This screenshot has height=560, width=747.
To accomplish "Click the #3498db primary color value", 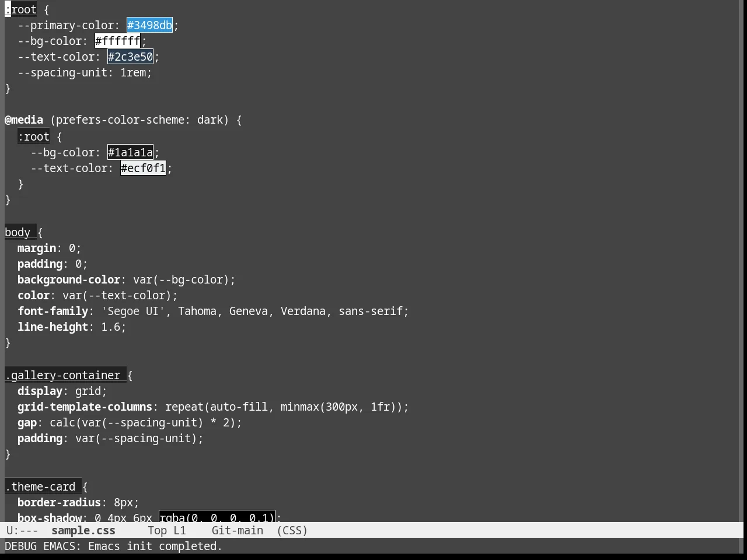I will tap(150, 25).
